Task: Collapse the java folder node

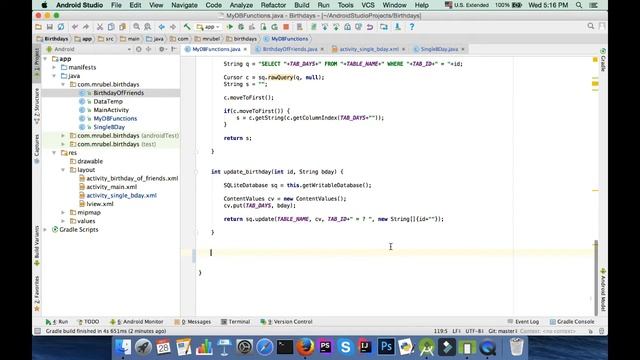Action: click(54, 76)
